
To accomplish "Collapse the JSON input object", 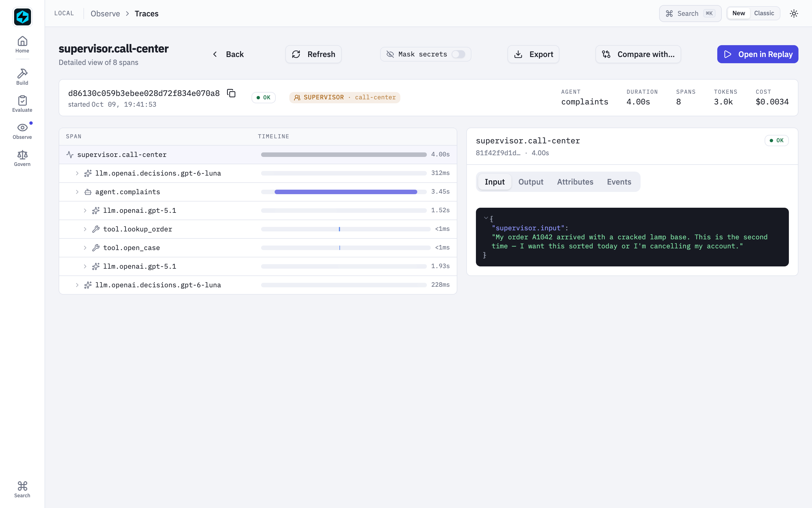I will [x=486, y=218].
